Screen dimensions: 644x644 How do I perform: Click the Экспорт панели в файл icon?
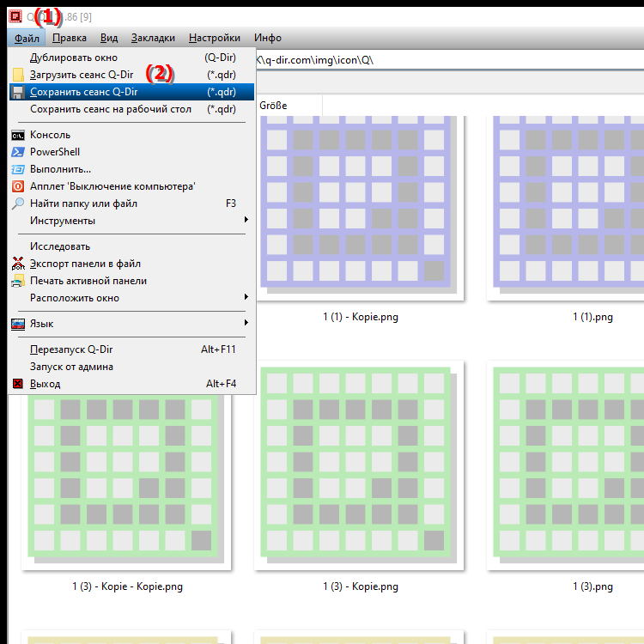[x=18, y=264]
